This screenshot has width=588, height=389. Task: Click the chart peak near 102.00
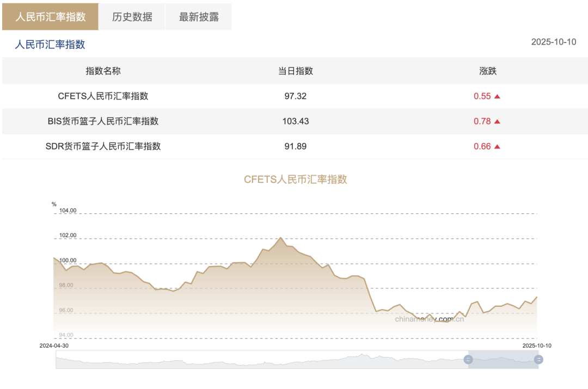[x=280, y=238]
